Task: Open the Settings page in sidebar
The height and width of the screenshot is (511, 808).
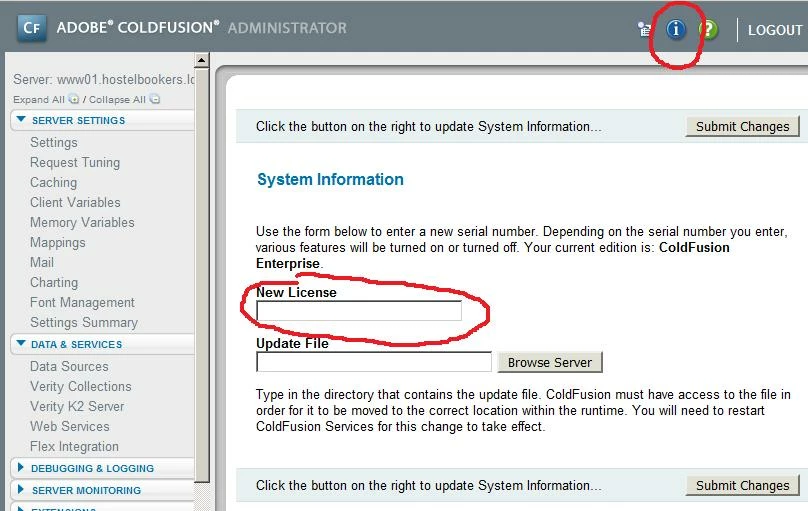Action: [x=54, y=142]
